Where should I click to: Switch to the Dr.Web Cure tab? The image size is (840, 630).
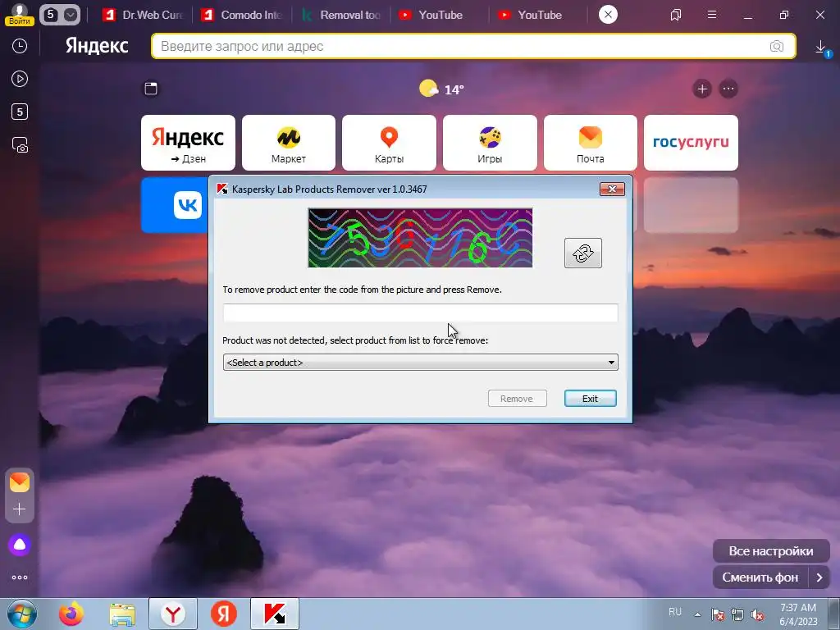(x=144, y=15)
